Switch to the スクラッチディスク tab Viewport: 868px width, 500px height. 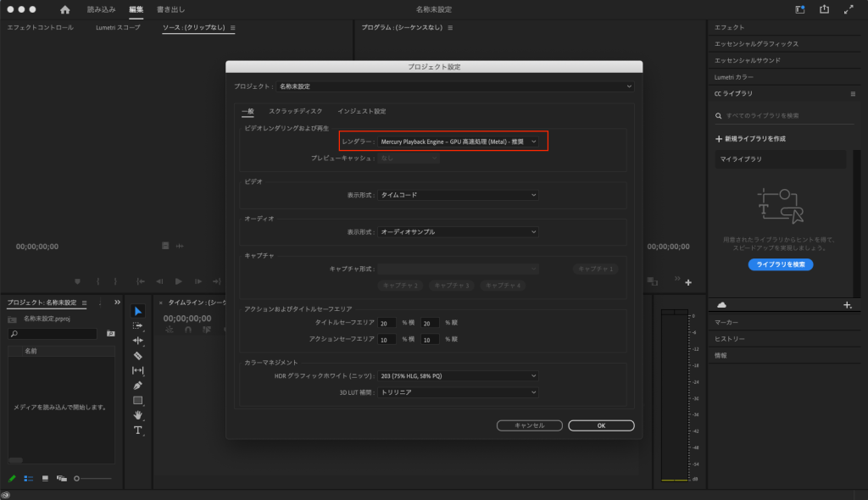[x=295, y=111]
